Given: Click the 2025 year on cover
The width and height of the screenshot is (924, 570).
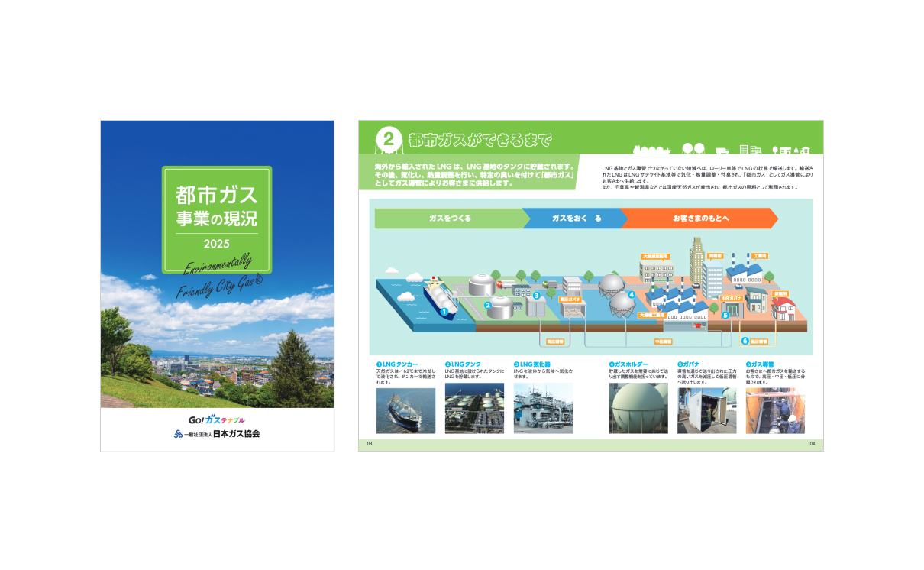Looking at the screenshot, I should point(217,245).
